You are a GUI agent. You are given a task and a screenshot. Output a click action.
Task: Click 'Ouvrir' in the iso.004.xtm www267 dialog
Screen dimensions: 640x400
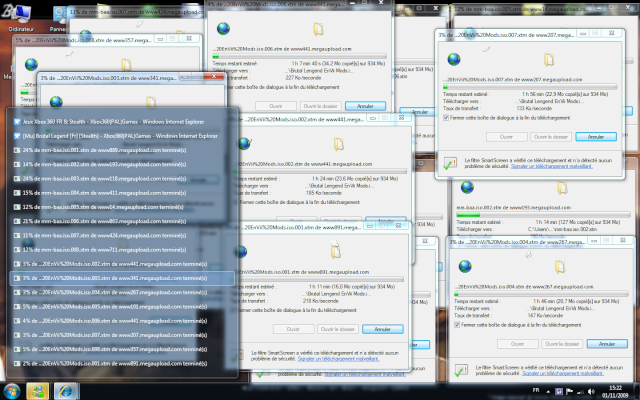(x=518, y=344)
